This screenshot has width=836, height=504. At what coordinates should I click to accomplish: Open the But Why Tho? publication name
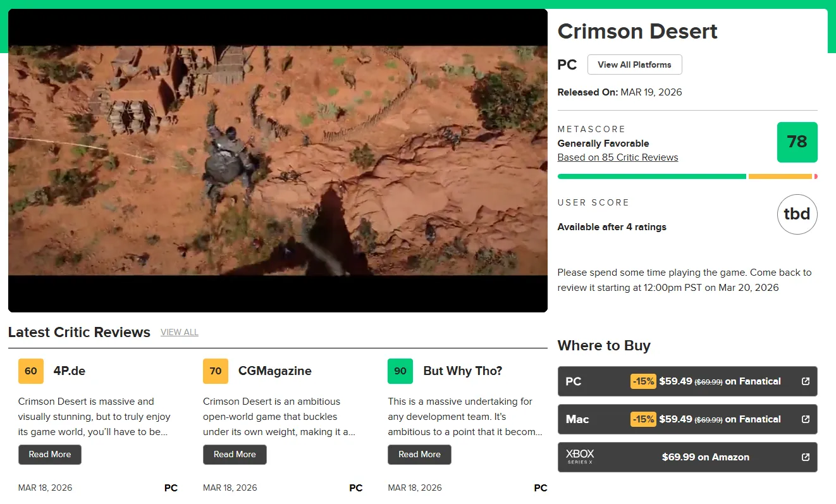tap(463, 371)
